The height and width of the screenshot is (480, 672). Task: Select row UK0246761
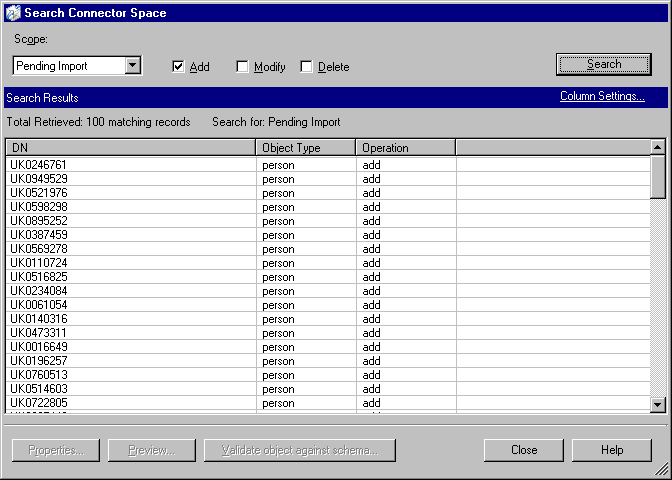pyautogui.click(x=328, y=165)
